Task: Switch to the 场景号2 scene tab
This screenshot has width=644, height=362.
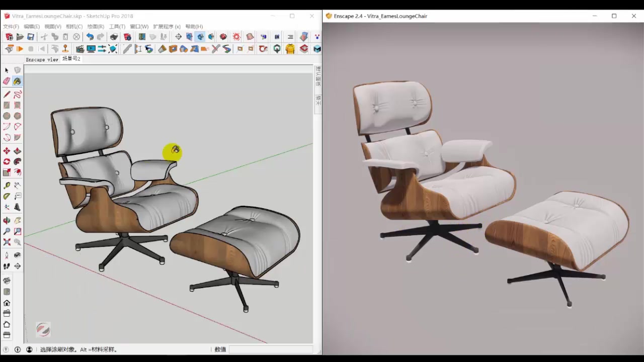Action: [71, 59]
